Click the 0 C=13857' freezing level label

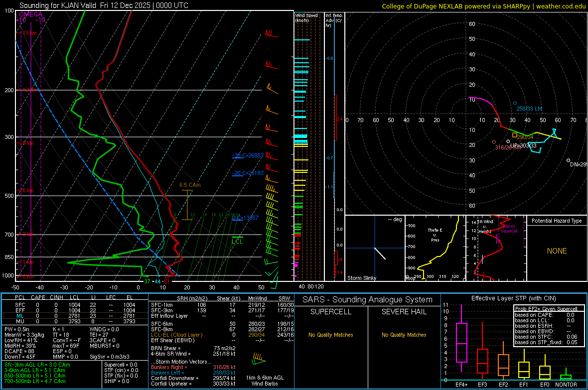[x=246, y=218]
